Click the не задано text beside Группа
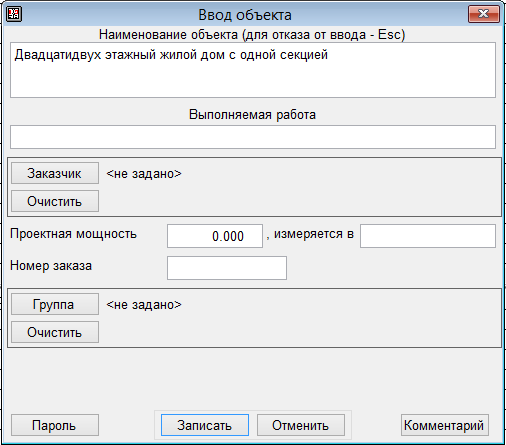The width and height of the screenshot is (506, 445). coord(144,305)
